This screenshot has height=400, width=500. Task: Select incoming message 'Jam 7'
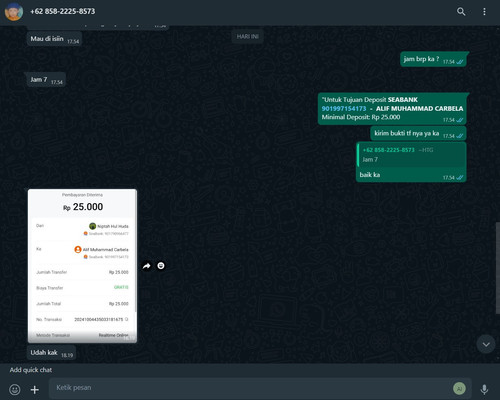(46, 80)
